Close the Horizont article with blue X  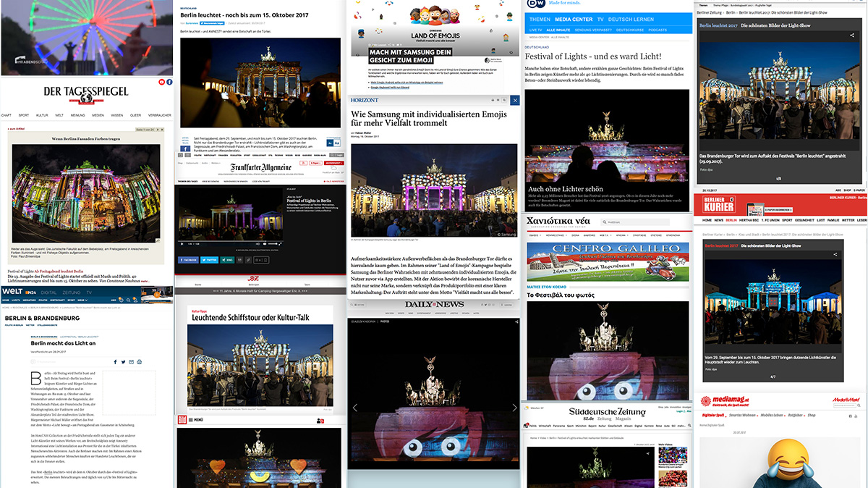[514, 100]
